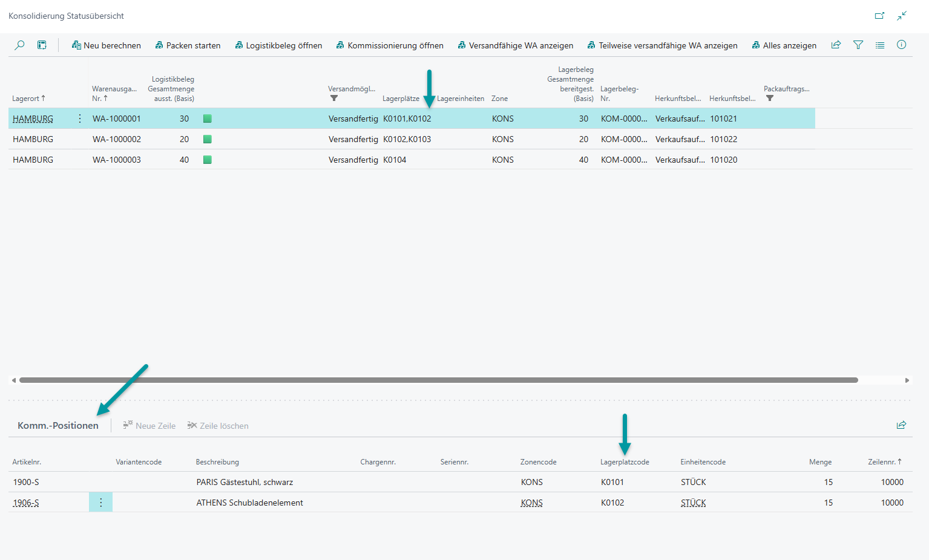
Task: Open Logistikbeleg öffnen action
Action: [278, 45]
